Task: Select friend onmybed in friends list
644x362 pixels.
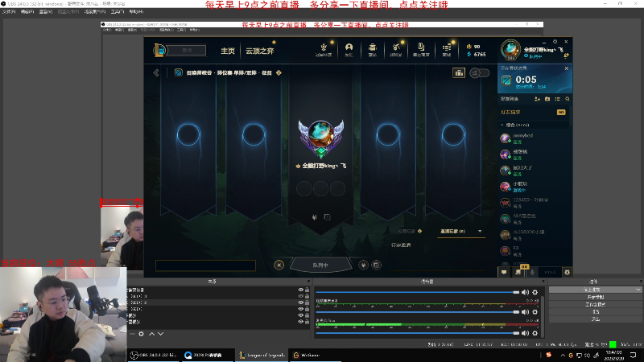Action: click(534, 138)
